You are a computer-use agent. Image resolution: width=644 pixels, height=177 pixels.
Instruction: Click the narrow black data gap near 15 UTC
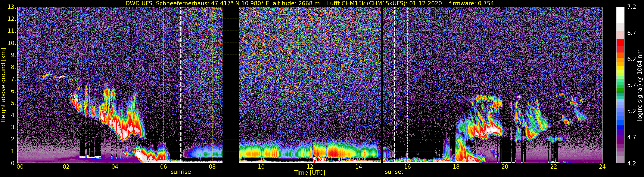[x=382, y=85]
